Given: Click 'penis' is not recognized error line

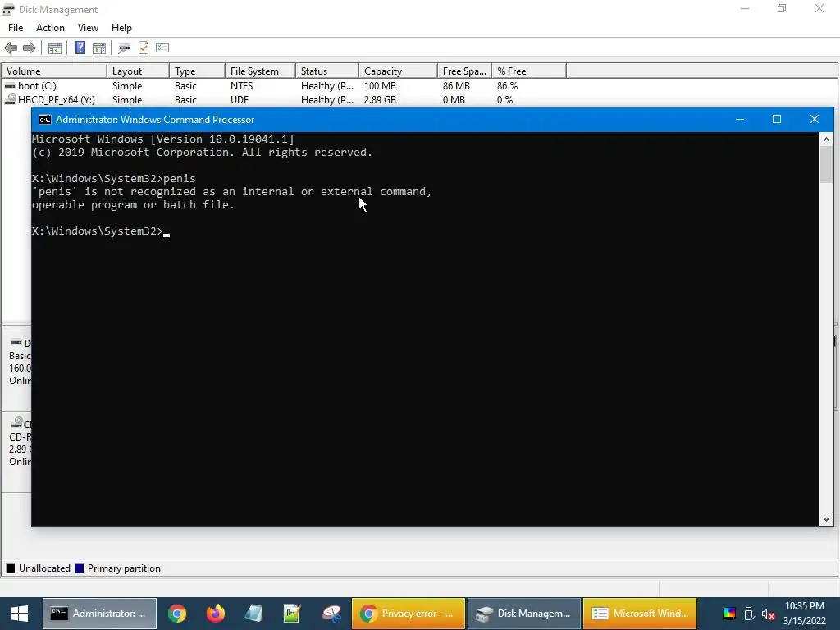Looking at the screenshot, I should pos(231,191).
